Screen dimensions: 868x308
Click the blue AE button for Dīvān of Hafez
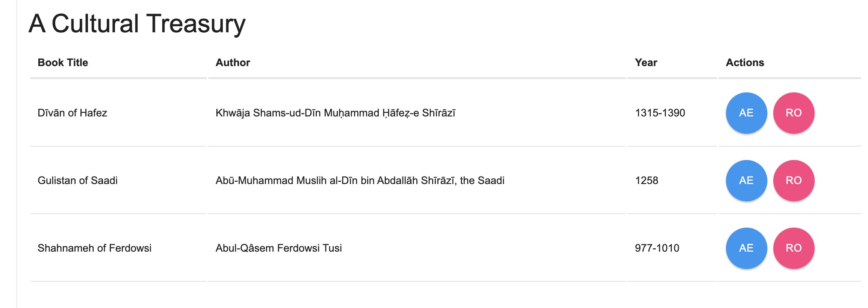746,113
